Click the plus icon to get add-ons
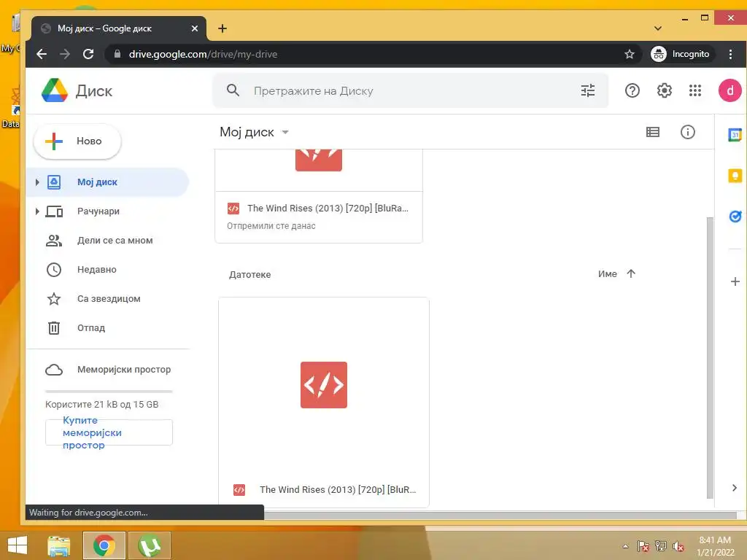 735,281
